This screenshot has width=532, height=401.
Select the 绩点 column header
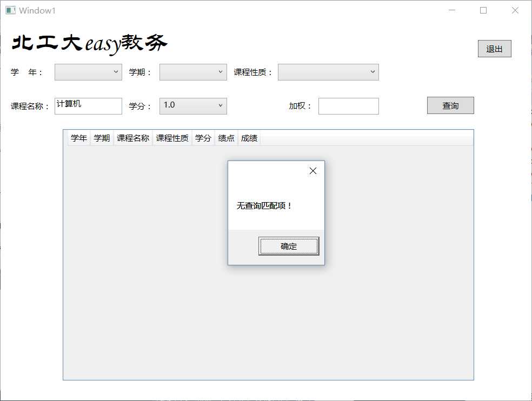tap(226, 138)
